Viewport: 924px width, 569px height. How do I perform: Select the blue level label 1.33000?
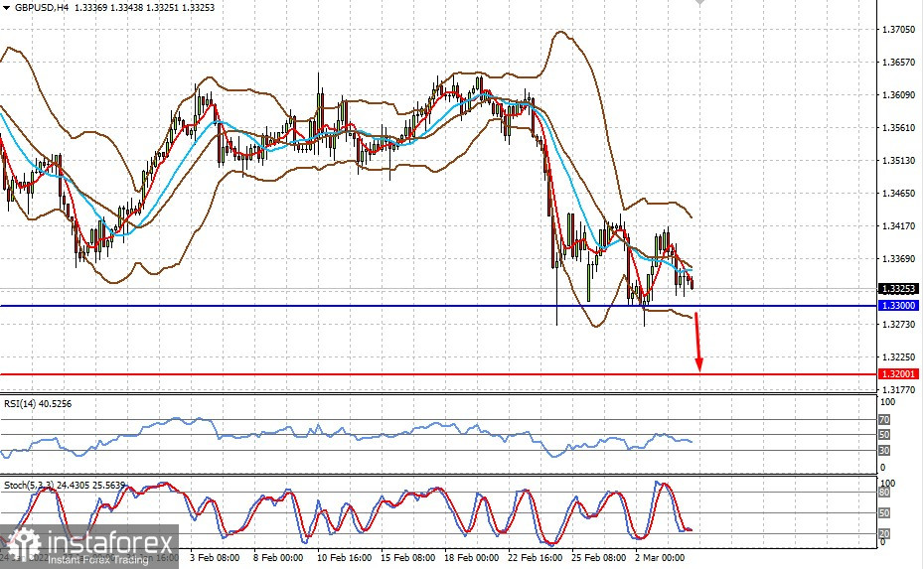point(897,305)
